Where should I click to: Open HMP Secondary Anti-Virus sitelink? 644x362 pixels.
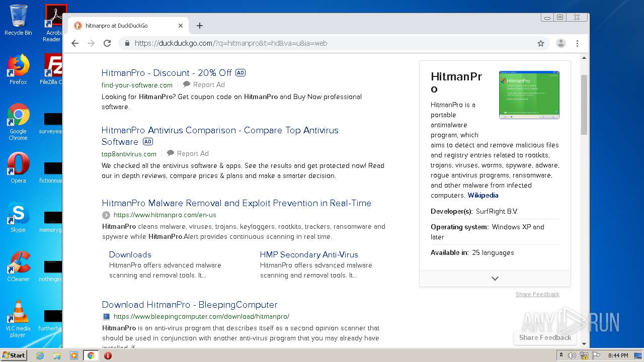(309, 254)
